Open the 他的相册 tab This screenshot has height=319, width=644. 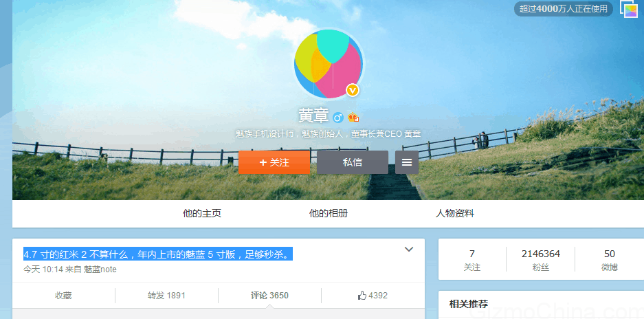[329, 214]
